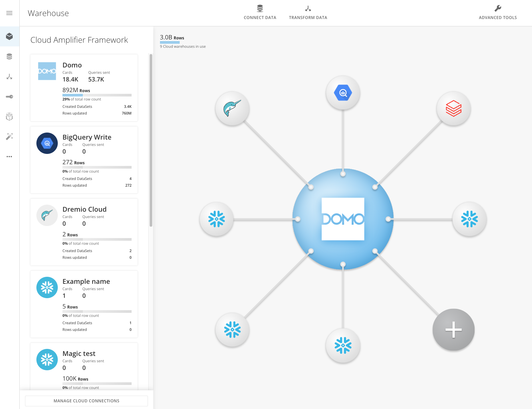Select the Domo warehouse card
This screenshot has width=532, height=409.
(84, 88)
